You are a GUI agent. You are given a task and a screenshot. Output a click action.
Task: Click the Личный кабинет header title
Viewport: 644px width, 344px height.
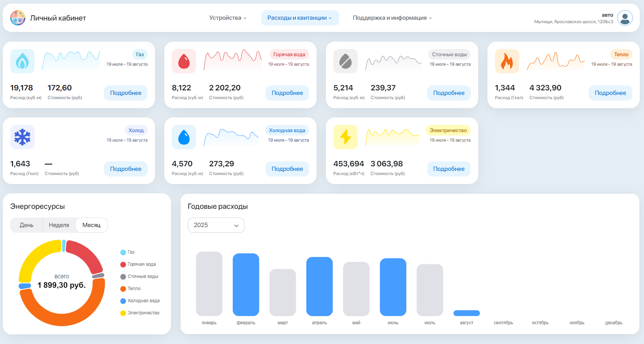[58, 17]
